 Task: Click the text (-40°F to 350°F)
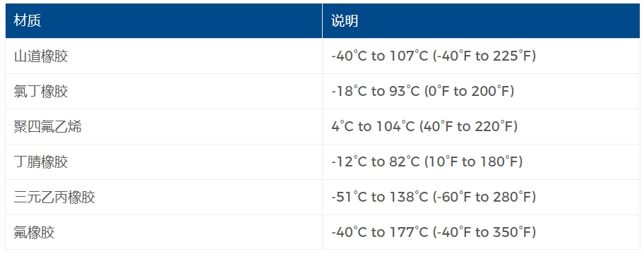click(x=484, y=232)
